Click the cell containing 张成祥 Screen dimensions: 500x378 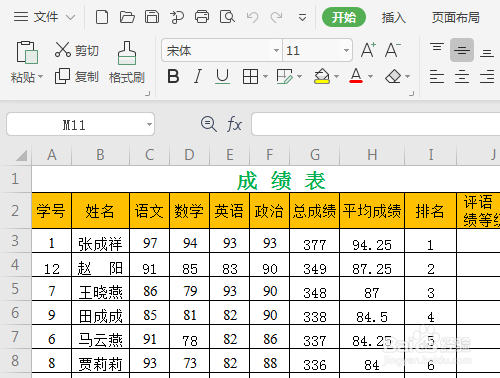coord(100,241)
